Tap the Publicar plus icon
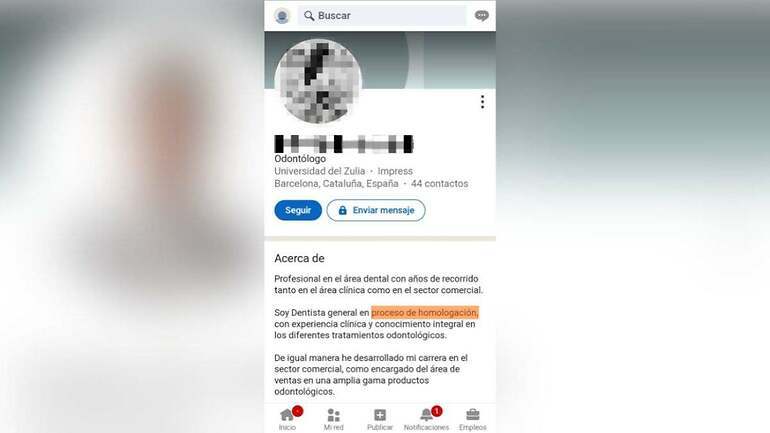The width and height of the screenshot is (770, 433). point(380,415)
